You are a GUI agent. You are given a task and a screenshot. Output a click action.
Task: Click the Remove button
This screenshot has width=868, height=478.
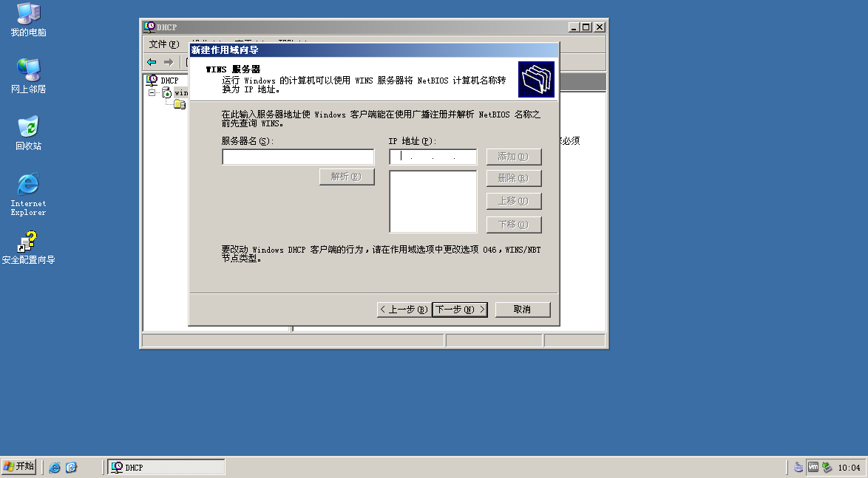click(514, 178)
